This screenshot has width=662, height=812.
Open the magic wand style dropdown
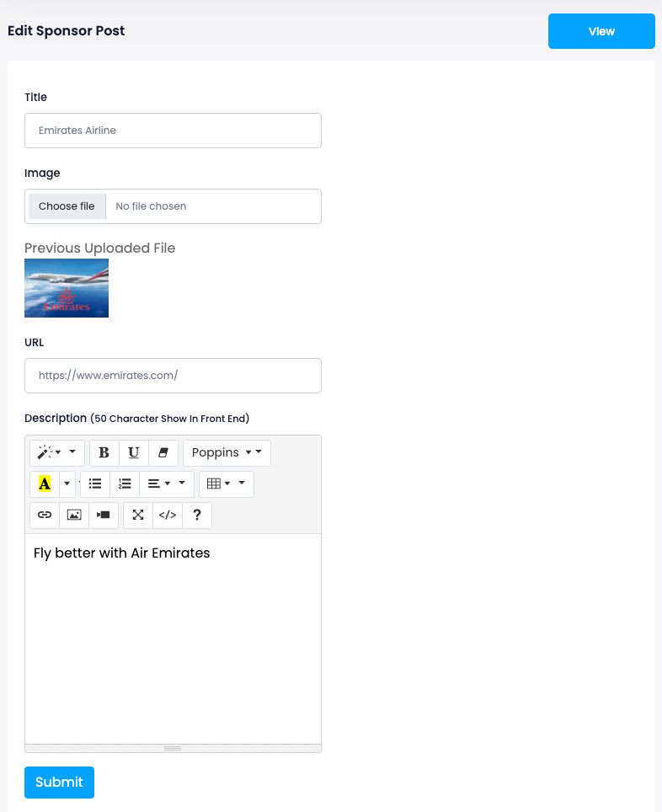click(x=56, y=453)
